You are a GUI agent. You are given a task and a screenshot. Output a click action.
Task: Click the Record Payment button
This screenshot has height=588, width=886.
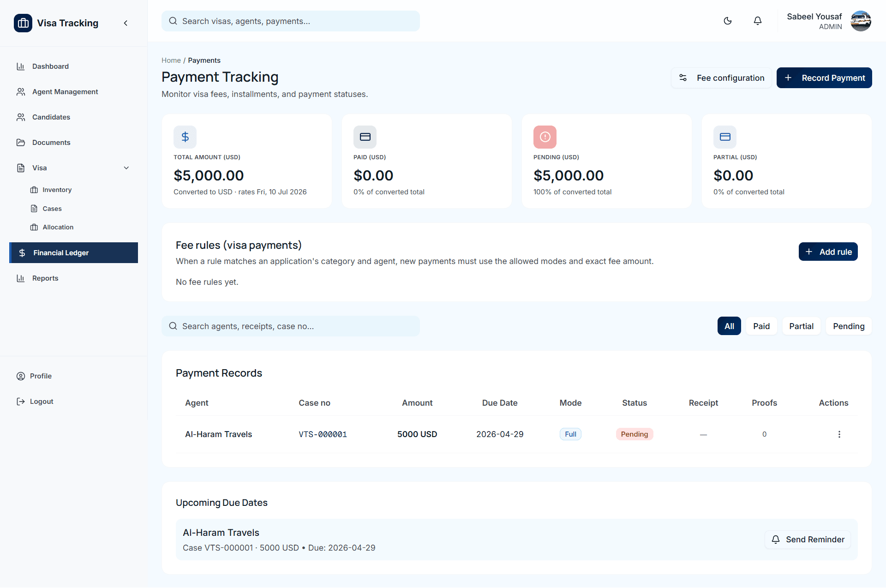click(x=824, y=78)
